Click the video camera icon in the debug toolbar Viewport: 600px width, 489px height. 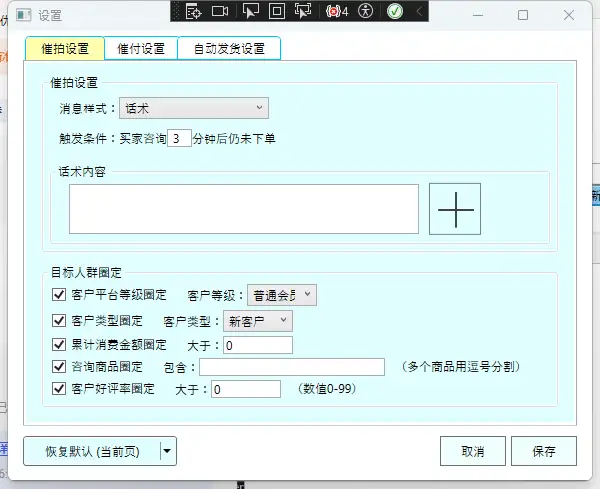[220, 11]
